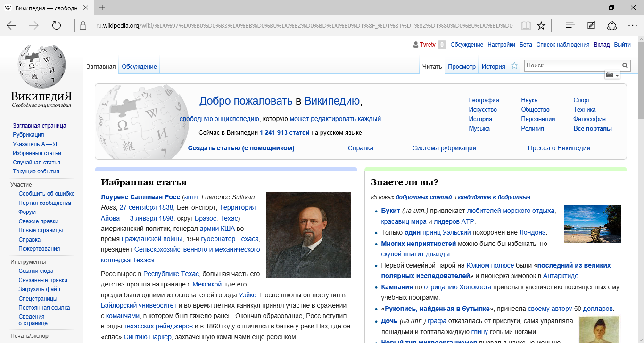Open Текущие события sidebar link
644x343 pixels.
(36, 171)
